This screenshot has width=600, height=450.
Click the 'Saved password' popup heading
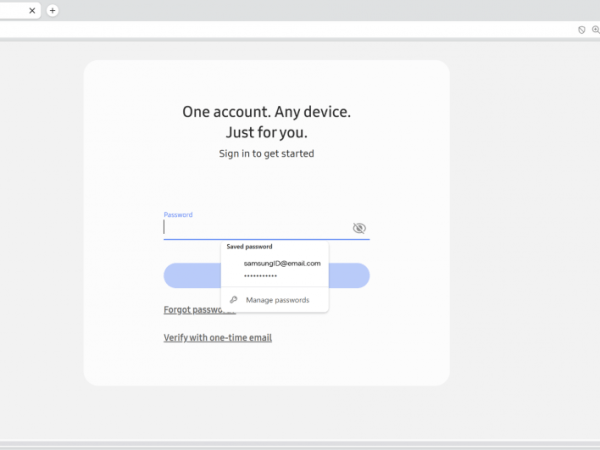249,247
